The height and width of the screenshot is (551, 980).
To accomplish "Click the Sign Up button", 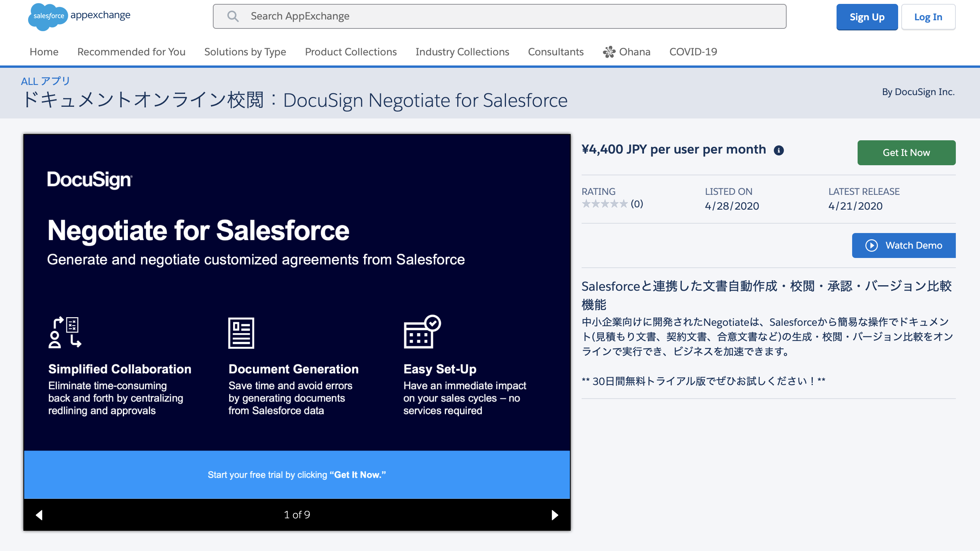I will point(867,17).
